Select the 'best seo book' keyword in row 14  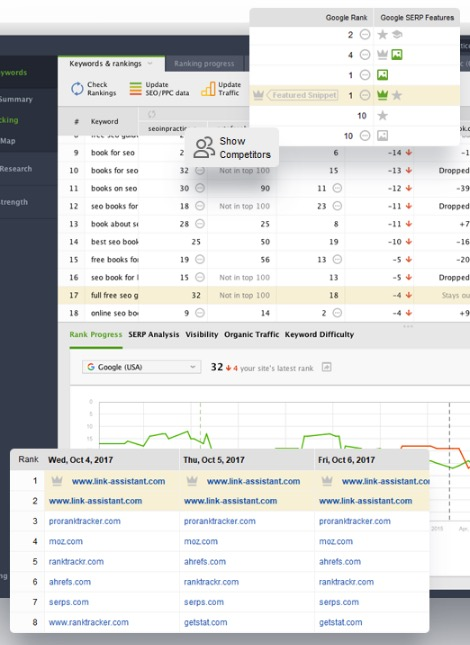[x=114, y=241]
